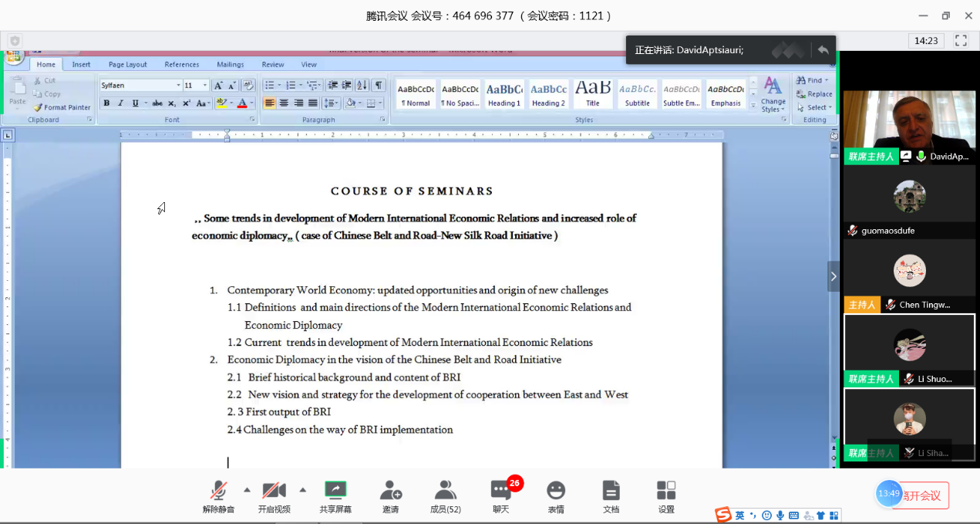Open the Invite participants icon
Image resolution: width=980 pixels, height=524 pixels.
tap(390, 495)
